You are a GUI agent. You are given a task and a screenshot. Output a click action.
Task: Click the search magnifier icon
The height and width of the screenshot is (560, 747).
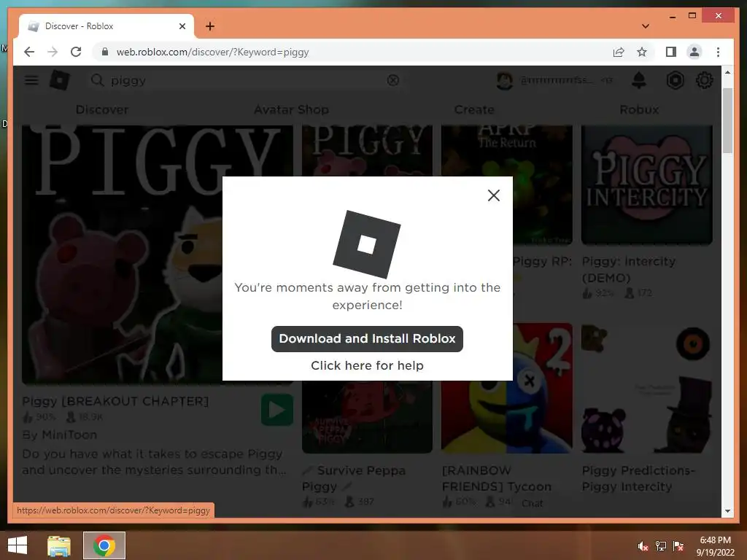pos(97,80)
